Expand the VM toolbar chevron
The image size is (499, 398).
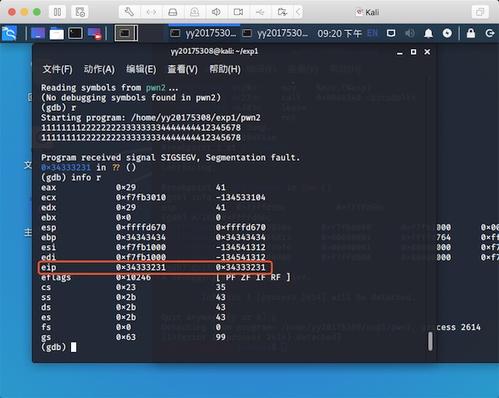298,12
